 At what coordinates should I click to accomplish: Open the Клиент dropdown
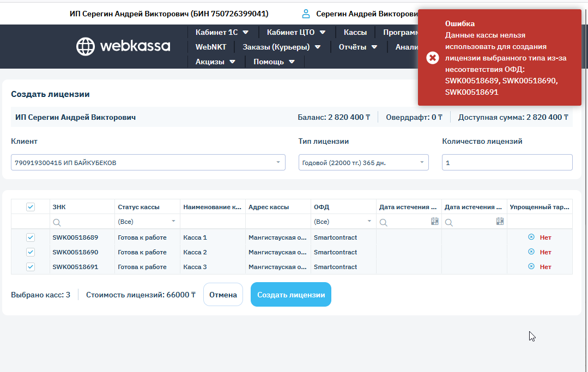click(148, 162)
